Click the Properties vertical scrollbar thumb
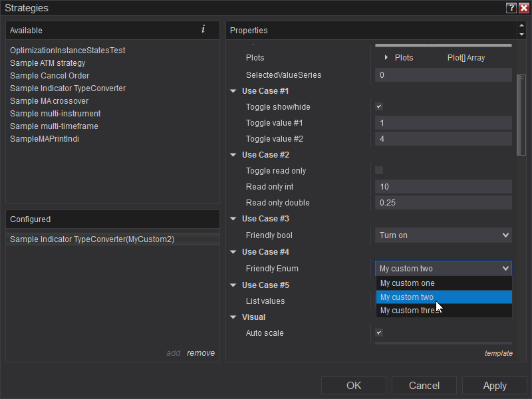The height and width of the screenshot is (399, 532). pyautogui.click(x=521, y=114)
